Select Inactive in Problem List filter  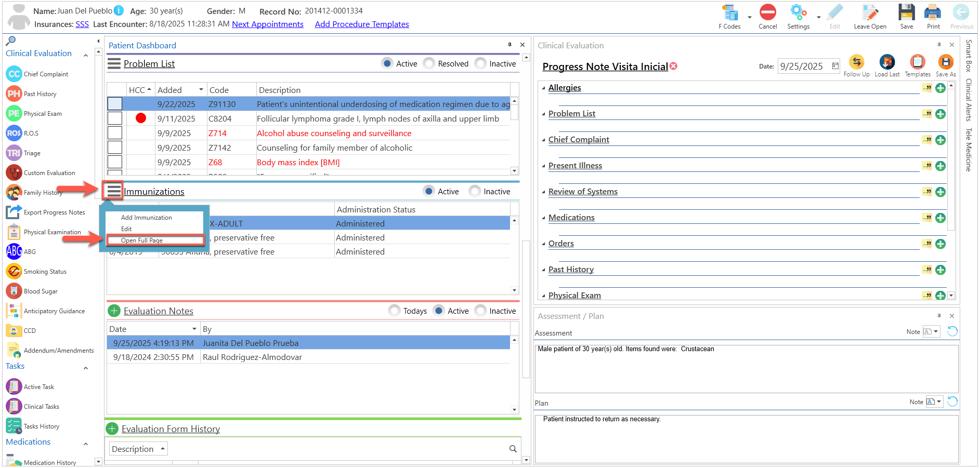[481, 63]
